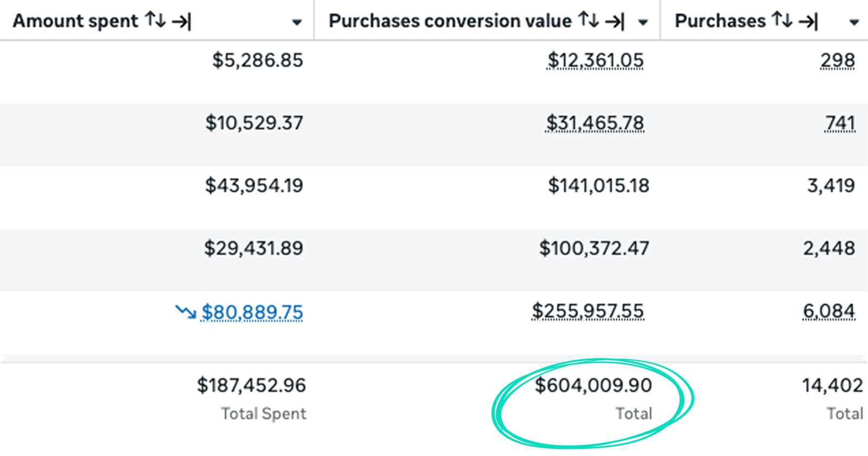868x456 pixels.
Task: Click the $187,452.96 Total Spent cell
Action: pyautogui.click(x=250, y=386)
